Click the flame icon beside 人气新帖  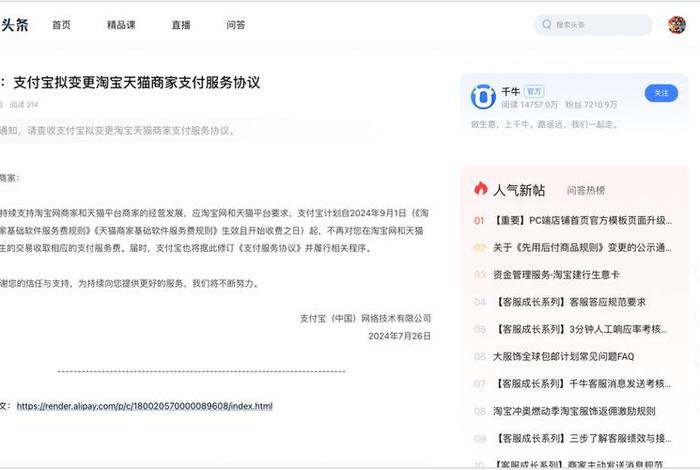coord(481,189)
